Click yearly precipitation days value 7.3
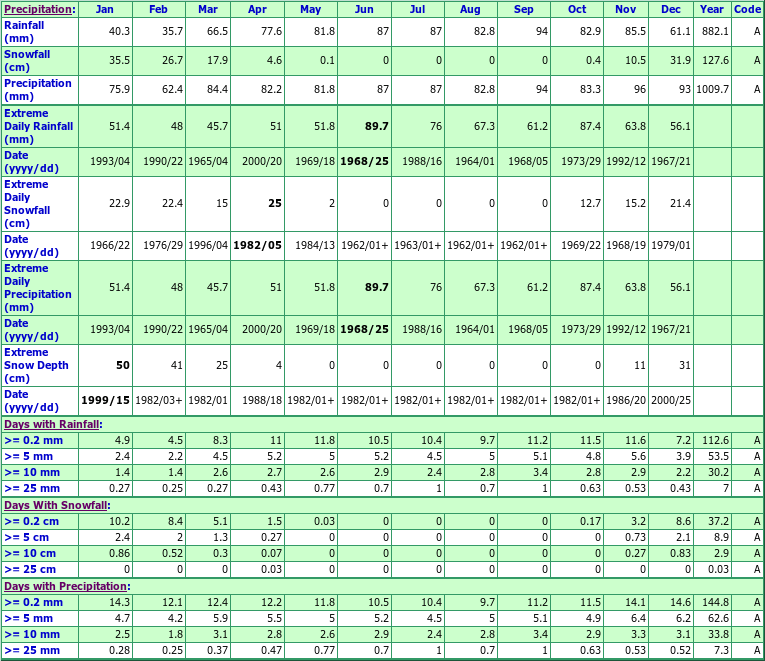The image size is (765, 661). point(721,651)
